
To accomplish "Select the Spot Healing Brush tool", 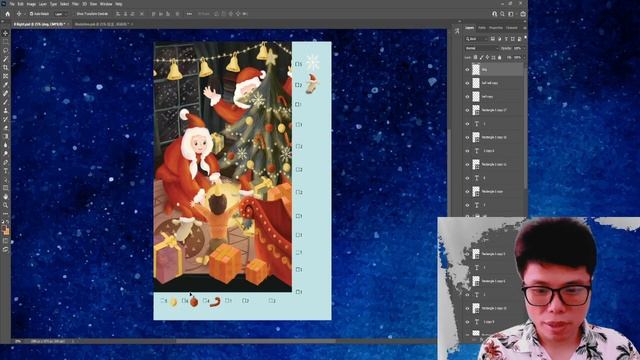I will pyautogui.click(x=5, y=93).
